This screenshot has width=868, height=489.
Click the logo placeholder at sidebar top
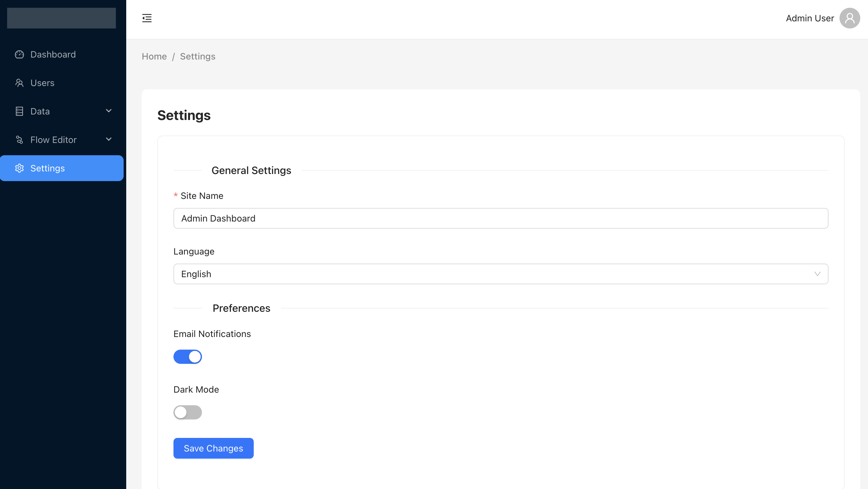61,18
